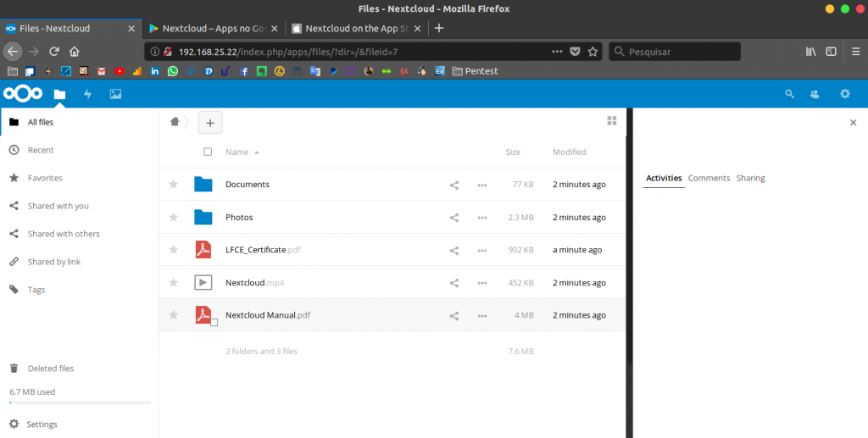Share the Photos folder
Screen dimensions: 868x438
[454, 218]
